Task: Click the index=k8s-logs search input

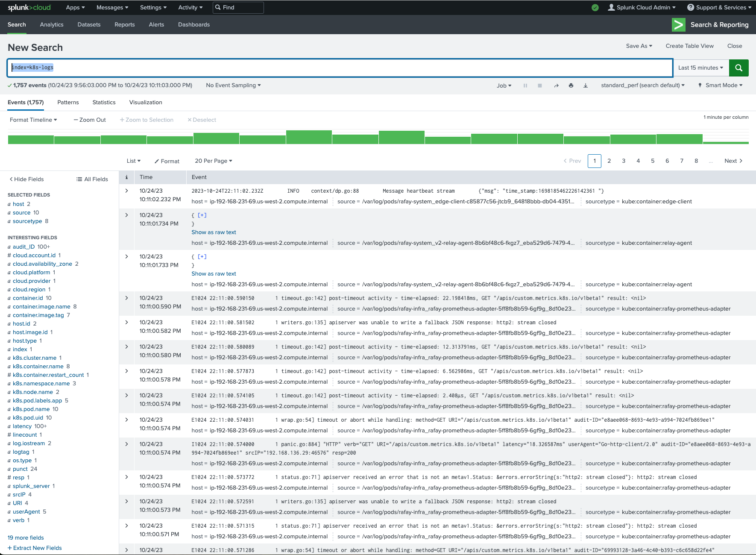Action: click(340, 68)
